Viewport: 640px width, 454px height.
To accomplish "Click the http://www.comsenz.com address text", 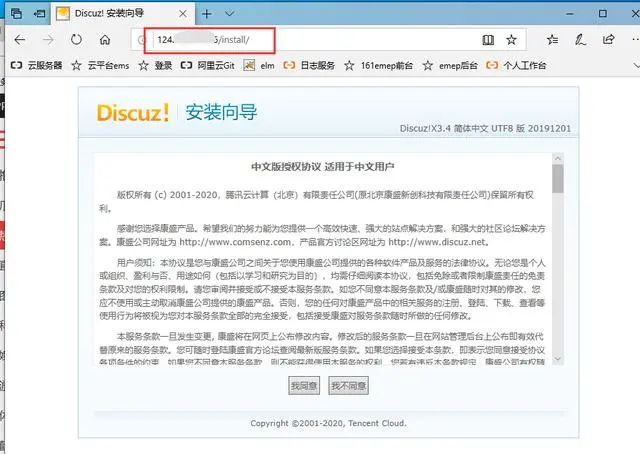I will point(235,242).
